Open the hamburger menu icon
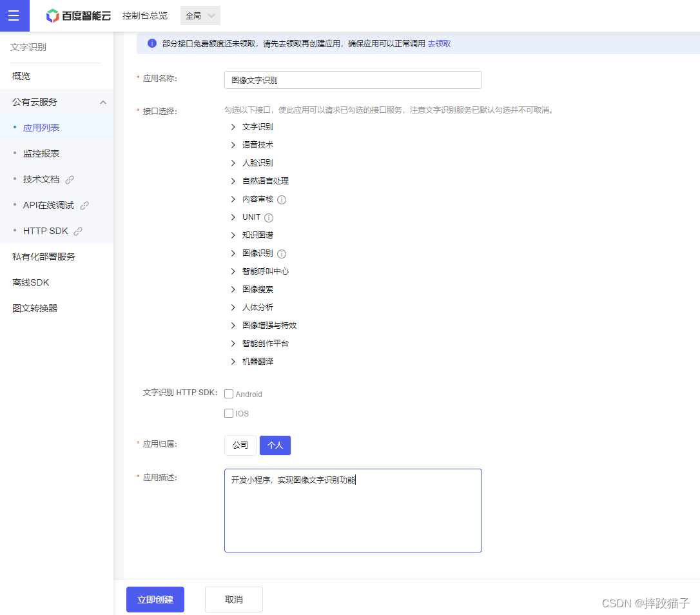 pos(14,15)
